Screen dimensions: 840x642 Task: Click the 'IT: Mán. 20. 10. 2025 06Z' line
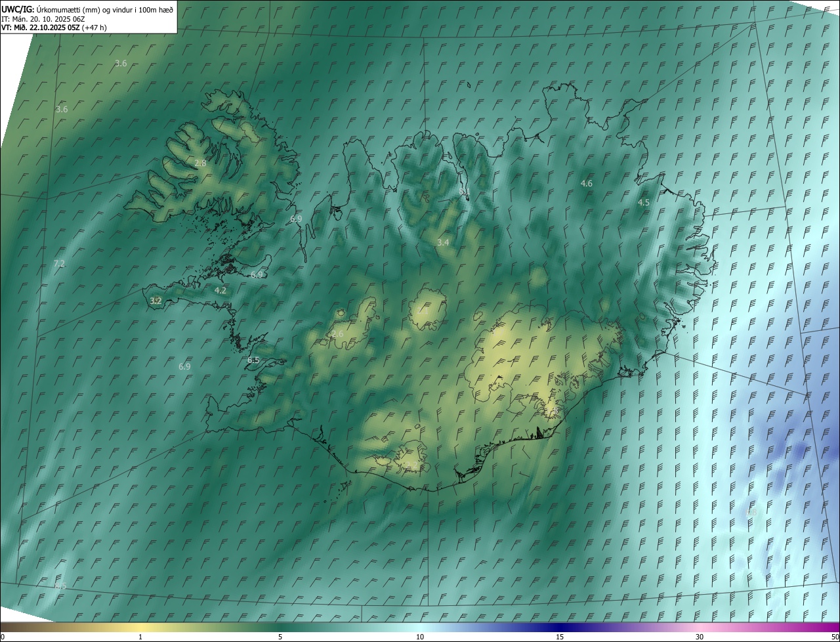[x=43, y=18]
